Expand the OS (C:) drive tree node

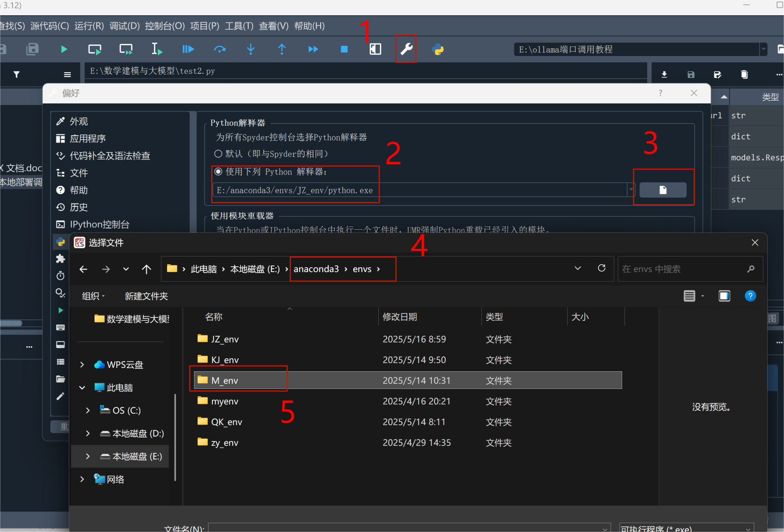(88, 410)
